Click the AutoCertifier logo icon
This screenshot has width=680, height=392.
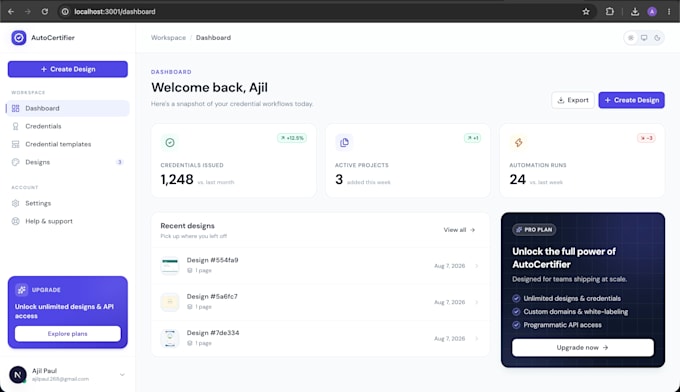pos(19,38)
